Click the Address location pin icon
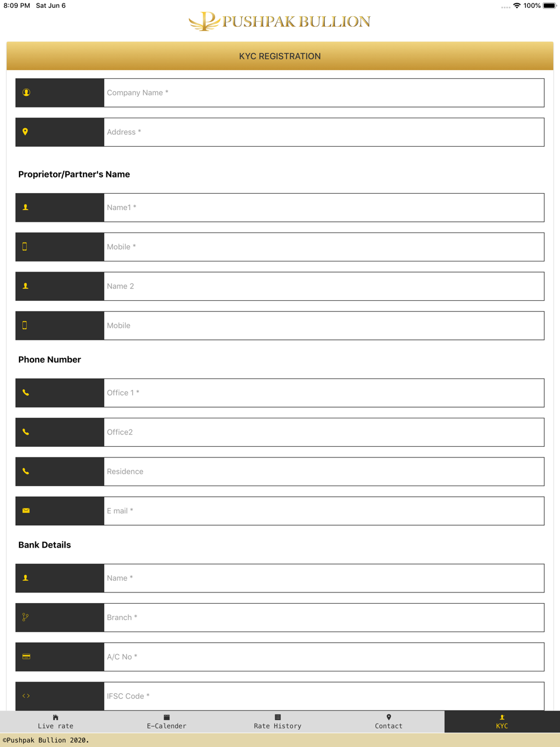This screenshot has height=747, width=560. (x=25, y=132)
